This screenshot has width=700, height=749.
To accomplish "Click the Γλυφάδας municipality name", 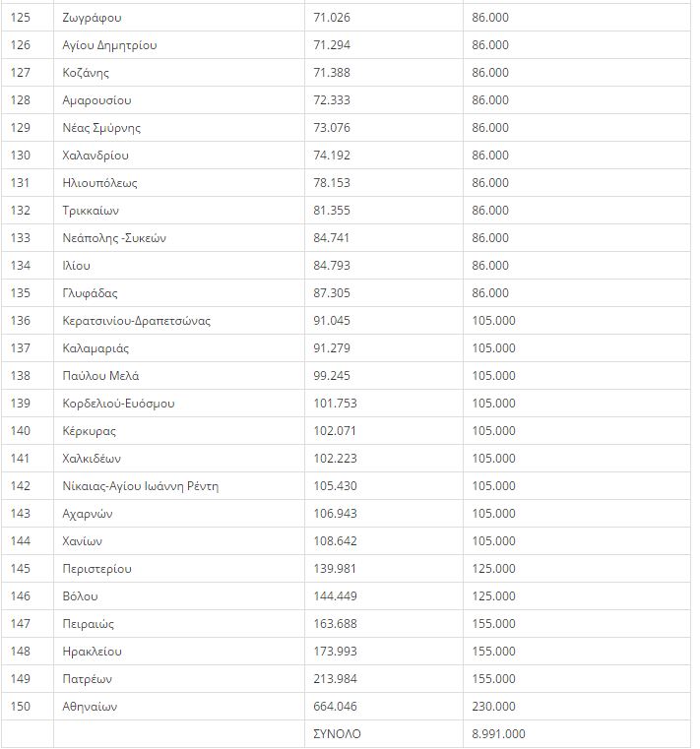I will tap(90, 293).
